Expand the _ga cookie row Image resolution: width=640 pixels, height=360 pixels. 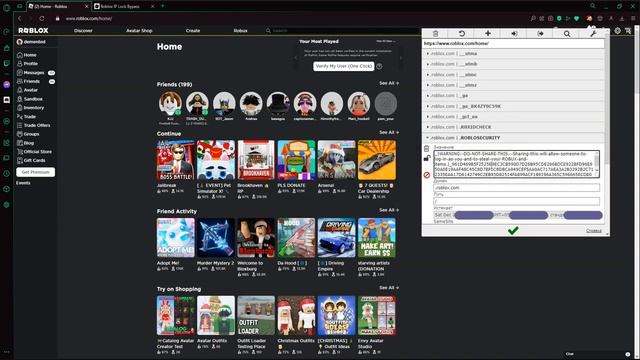click(x=513, y=96)
